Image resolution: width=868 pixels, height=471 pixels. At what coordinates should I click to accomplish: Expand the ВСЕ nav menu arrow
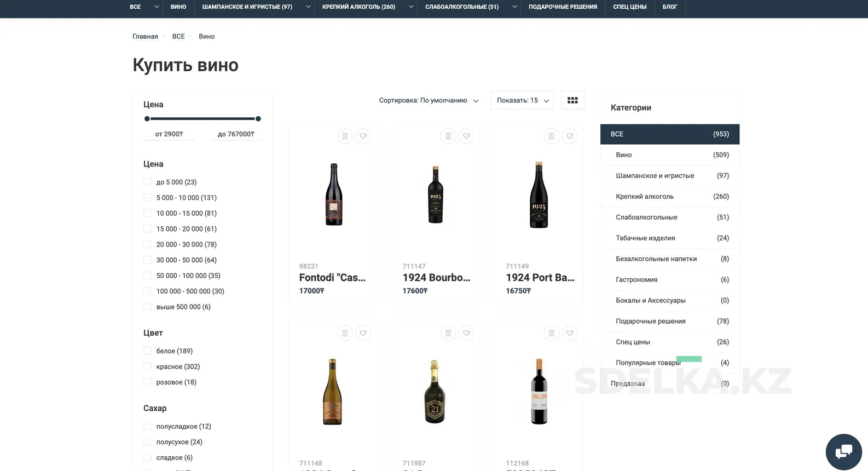(157, 7)
